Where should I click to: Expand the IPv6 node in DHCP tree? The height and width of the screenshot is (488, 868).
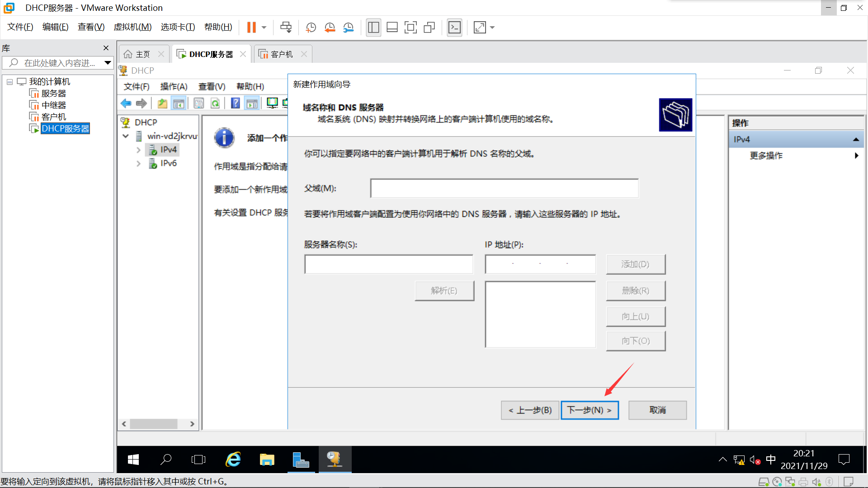point(138,164)
